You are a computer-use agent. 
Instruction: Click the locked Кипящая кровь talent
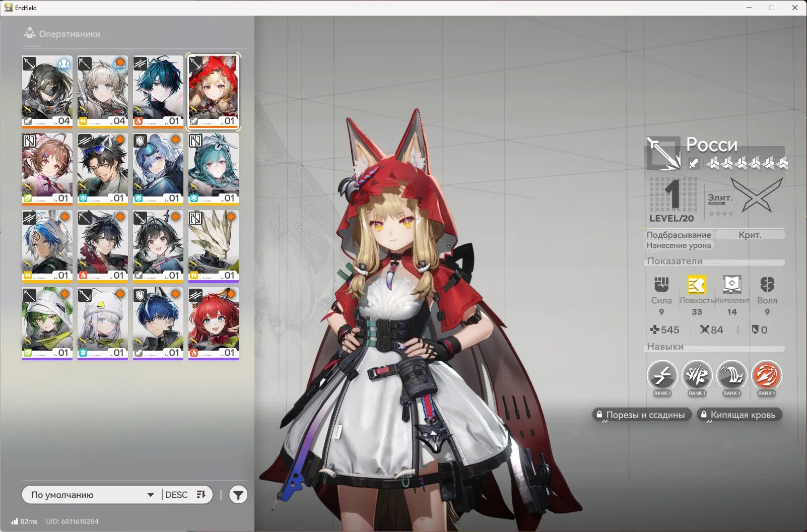point(739,415)
